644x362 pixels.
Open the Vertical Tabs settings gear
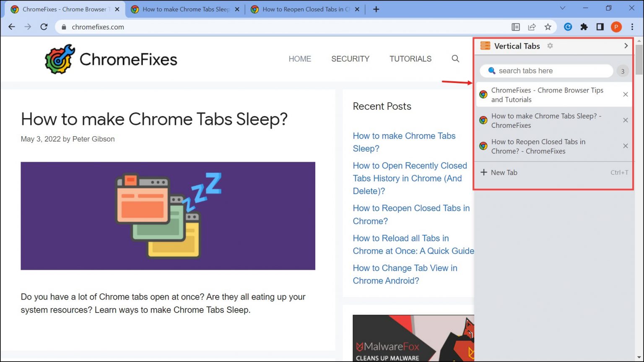(x=550, y=46)
